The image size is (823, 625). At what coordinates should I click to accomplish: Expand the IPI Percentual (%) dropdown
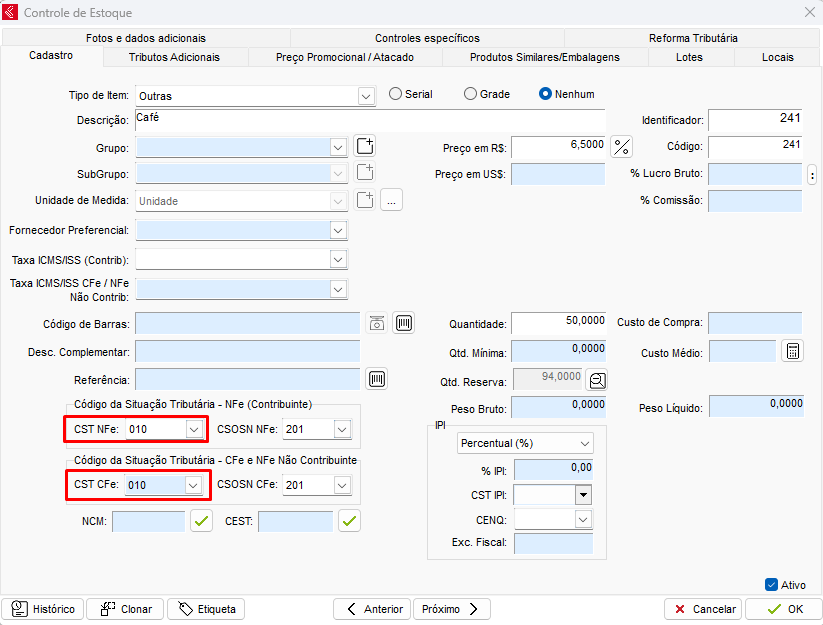click(584, 443)
